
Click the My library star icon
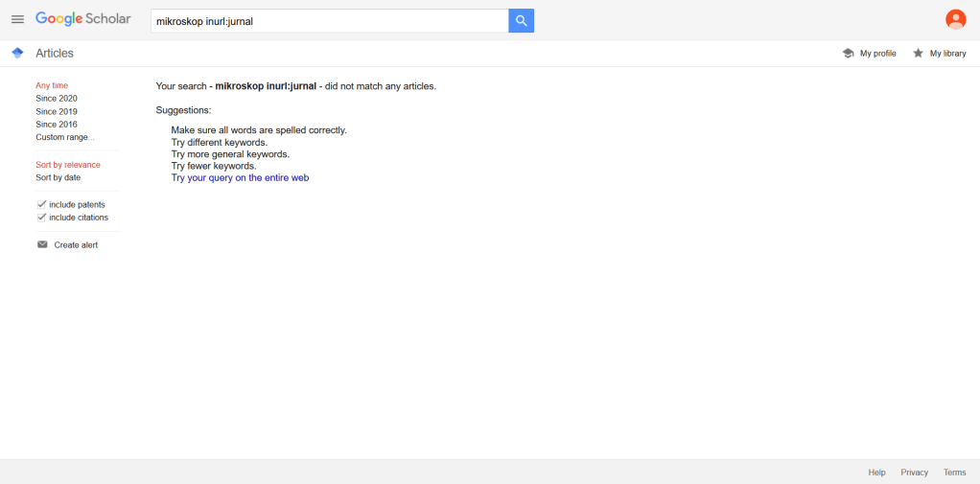(x=918, y=54)
